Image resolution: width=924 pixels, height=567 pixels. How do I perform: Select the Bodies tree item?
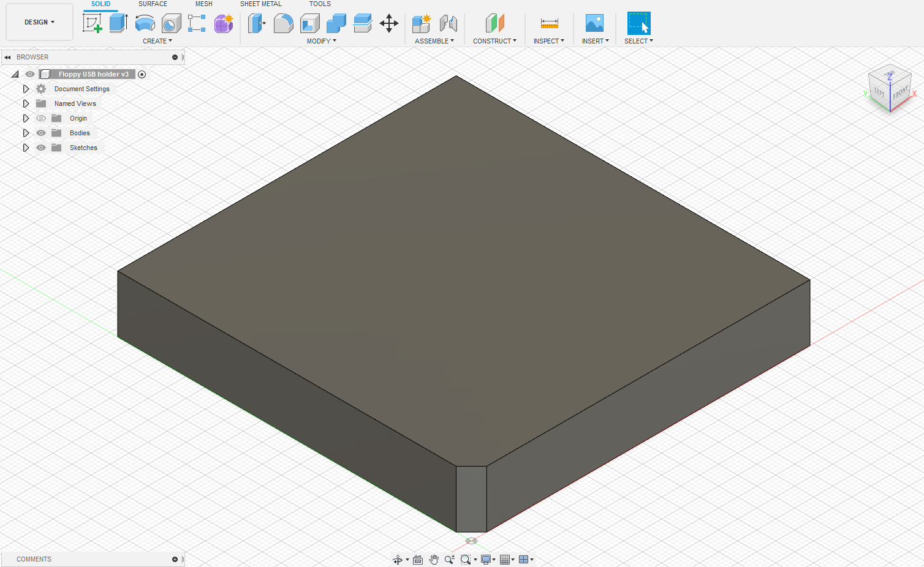click(x=80, y=133)
